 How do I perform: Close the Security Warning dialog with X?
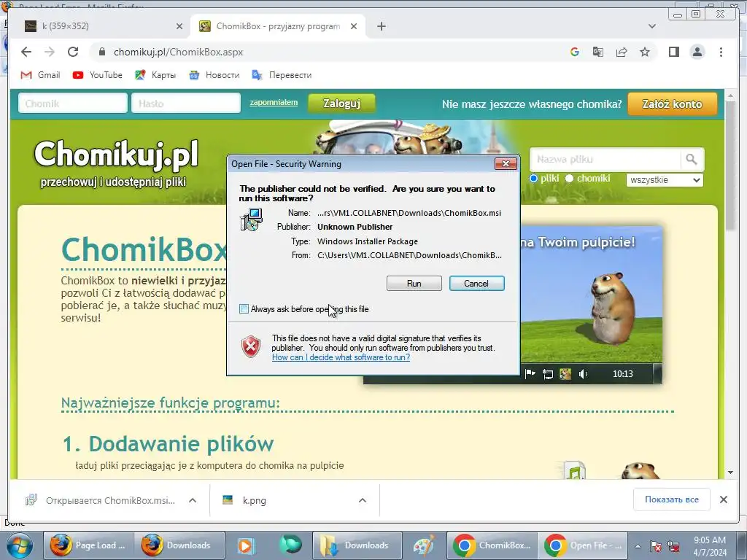(x=506, y=164)
